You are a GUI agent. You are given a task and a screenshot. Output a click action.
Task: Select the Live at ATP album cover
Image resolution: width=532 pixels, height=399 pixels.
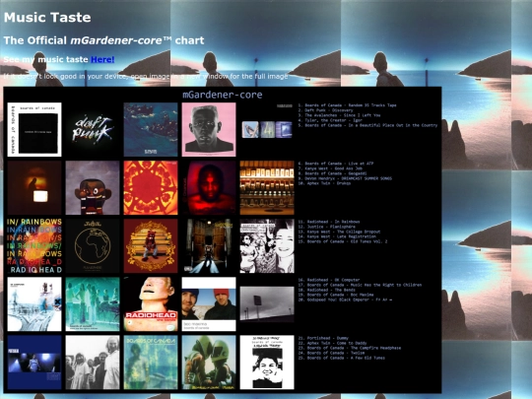click(34, 187)
